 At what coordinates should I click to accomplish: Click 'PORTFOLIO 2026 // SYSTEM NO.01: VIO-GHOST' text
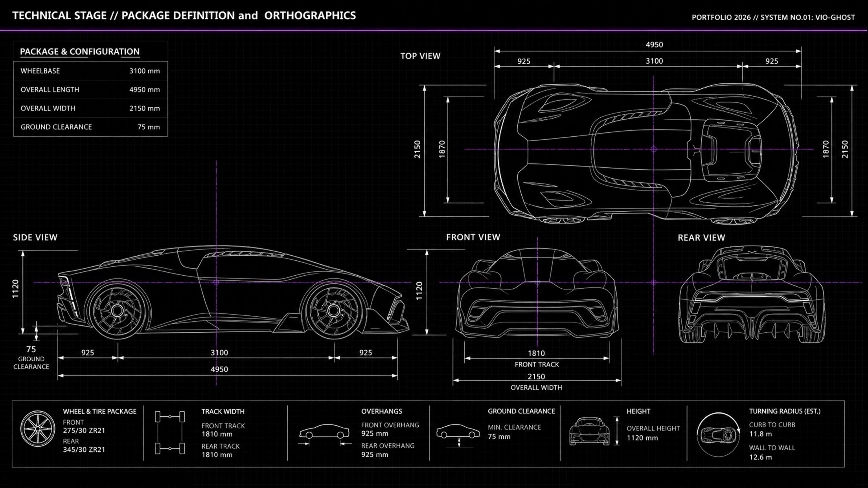pyautogui.click(x=773, y=17)
